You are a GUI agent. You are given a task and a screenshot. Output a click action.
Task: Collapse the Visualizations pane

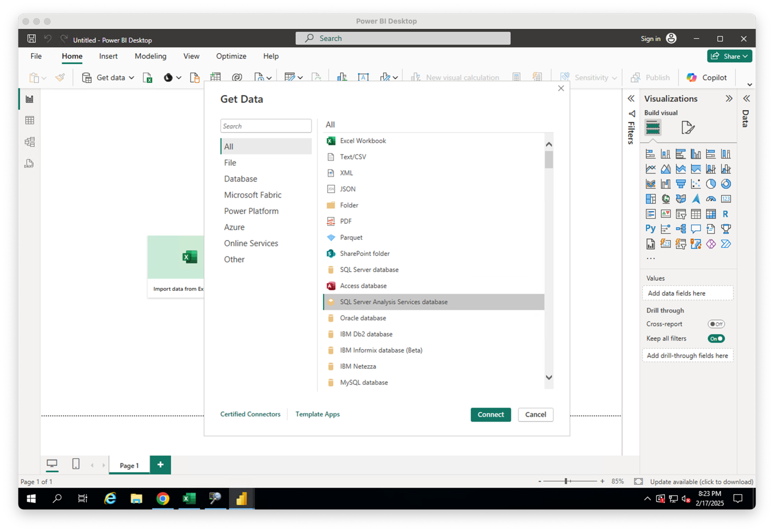729,99
